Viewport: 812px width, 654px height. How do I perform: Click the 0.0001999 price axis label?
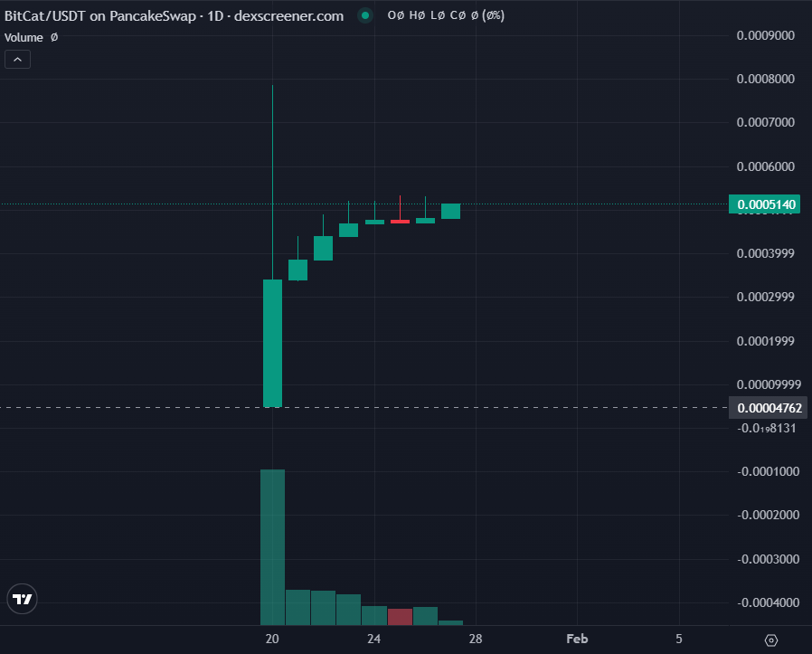(765, 341)
